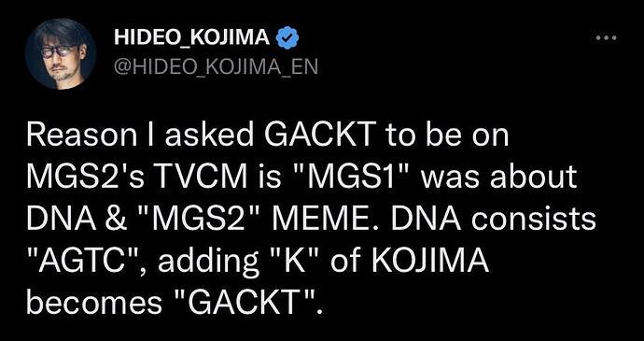Image resolution: width=644 pixels, height=341 pixels.
Task: Click the blue verified checkmark badge
Action: click(287, 38)
